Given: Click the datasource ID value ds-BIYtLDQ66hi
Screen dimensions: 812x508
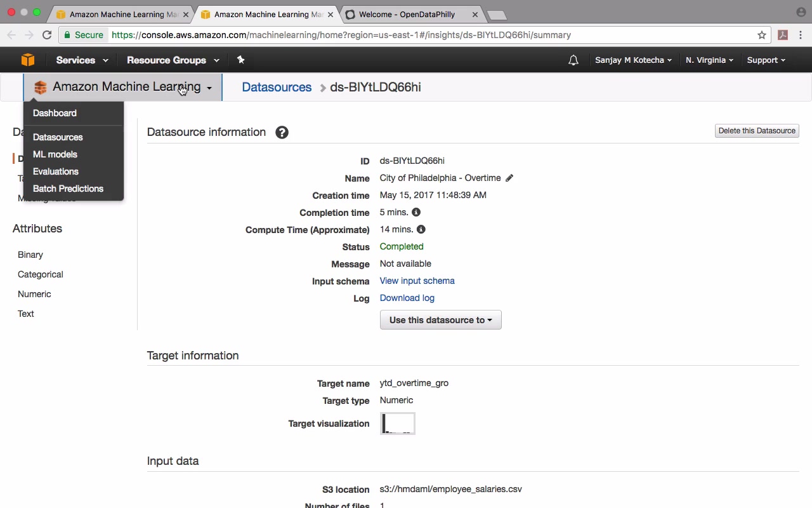Looking at the screenshot, I should pos(412,161).
